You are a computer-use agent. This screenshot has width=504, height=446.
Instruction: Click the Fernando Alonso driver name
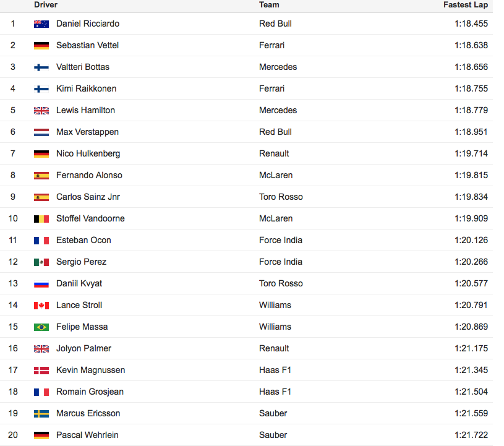point(89,175)
